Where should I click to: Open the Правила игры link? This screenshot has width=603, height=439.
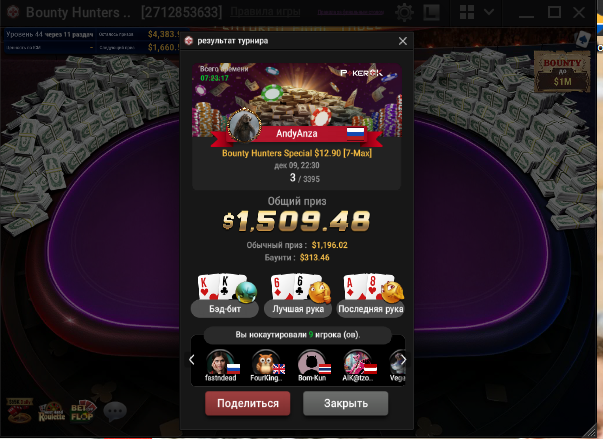click(x=265, y=12)
